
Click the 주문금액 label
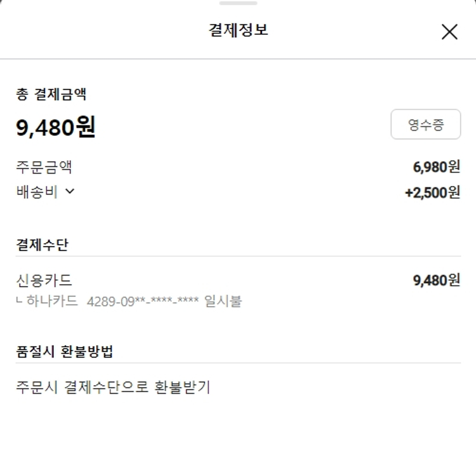tap(44, 167)
